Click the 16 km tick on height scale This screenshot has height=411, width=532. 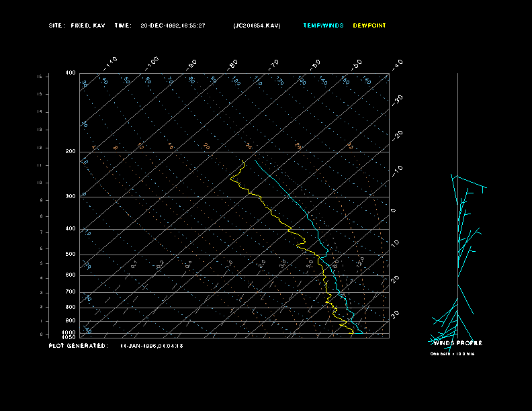click(40, 77)
